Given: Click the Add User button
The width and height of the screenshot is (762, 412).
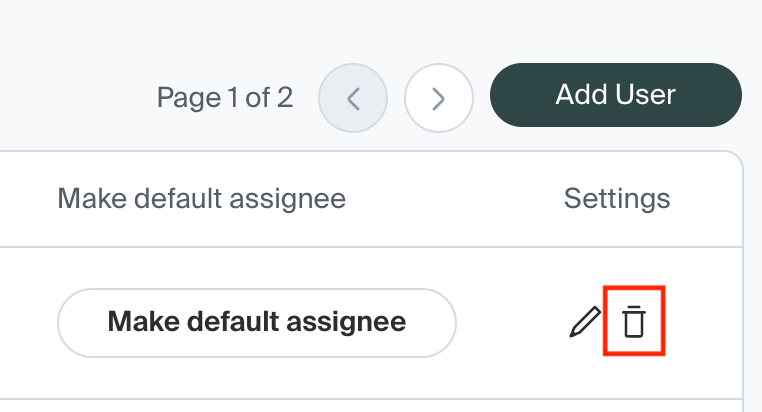Looking at the screenshot, I should click(x=615, y=96).
